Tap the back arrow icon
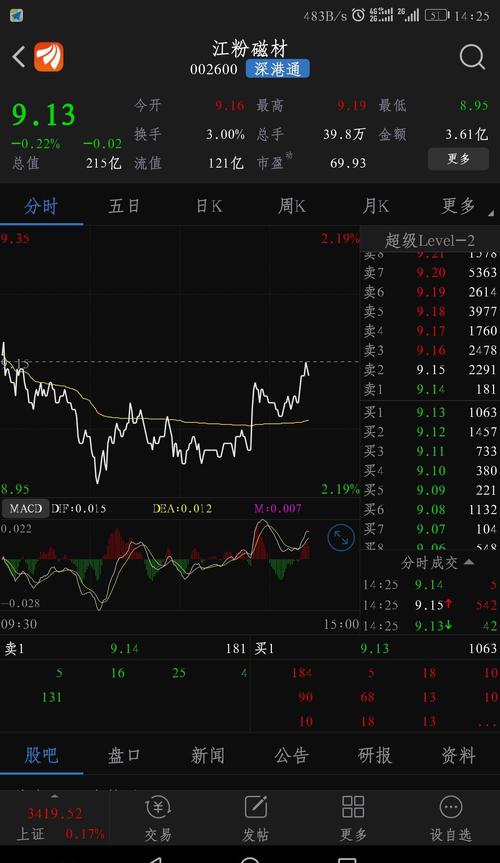 click(x=19, y=57)
